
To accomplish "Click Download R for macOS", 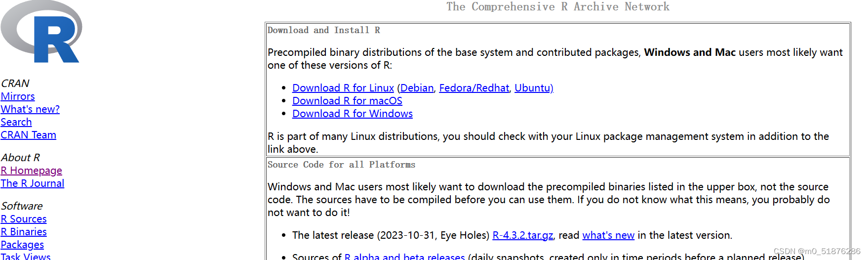I will click(x=347, y=101).
